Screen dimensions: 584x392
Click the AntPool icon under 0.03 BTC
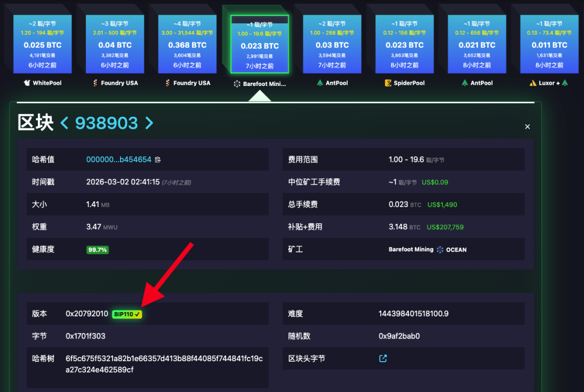click(x=320, y=83)
